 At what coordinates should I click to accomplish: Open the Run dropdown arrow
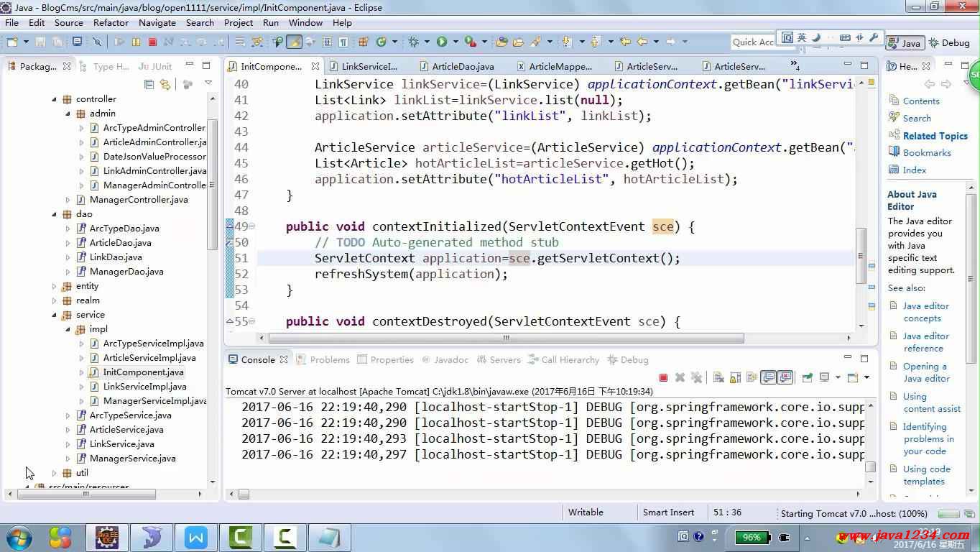click(x=456, y=42)
